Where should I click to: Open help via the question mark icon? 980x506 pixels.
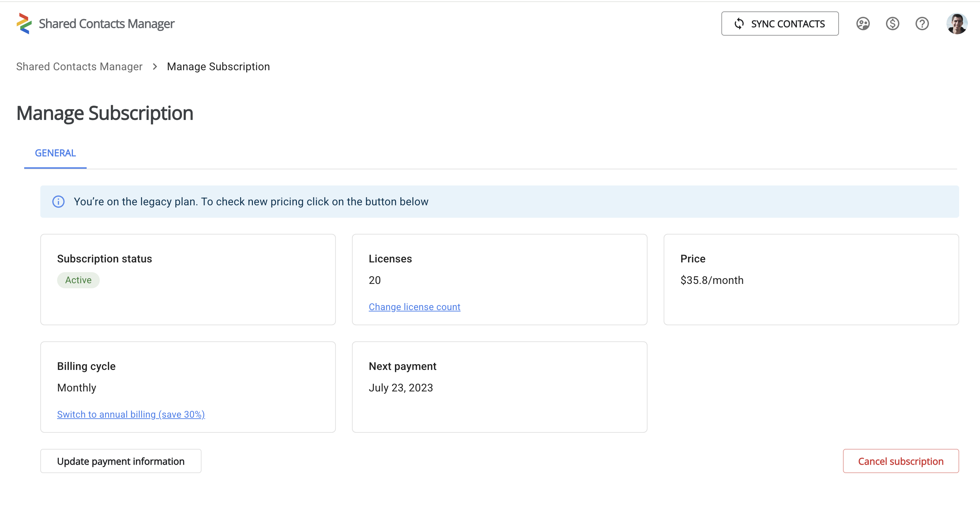[922, 24]
